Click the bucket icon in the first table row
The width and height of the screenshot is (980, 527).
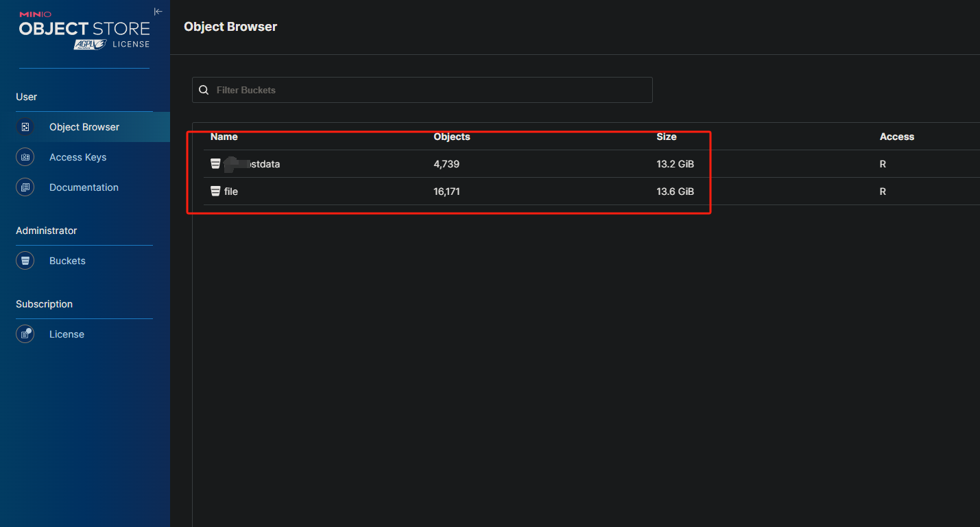tap(215, 164)
